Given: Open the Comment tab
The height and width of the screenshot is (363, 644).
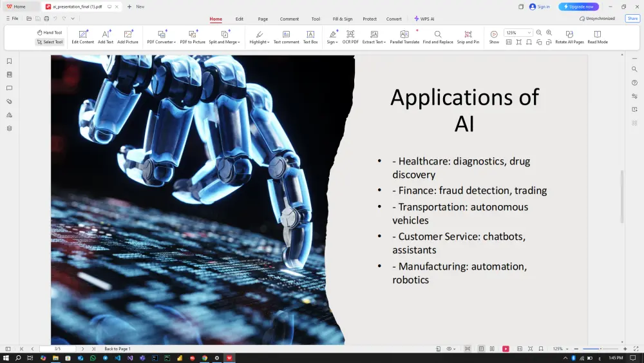Looking at the screenshot, I should tap(289, 19).
